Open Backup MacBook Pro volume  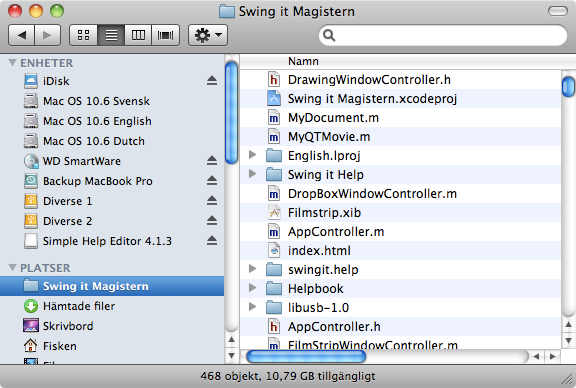[112, 181]
